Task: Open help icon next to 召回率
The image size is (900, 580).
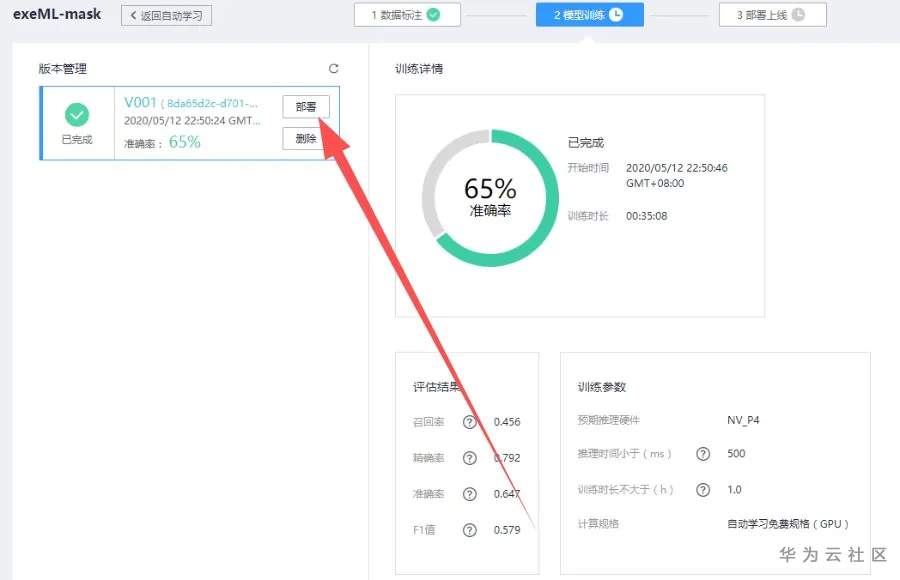Action: [x=470, y=422]
